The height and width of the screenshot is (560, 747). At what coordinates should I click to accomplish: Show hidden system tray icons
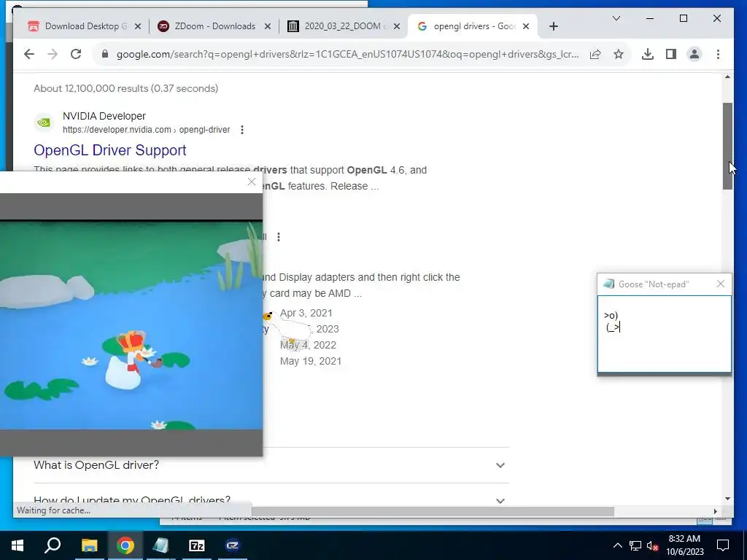pos(617,545)
